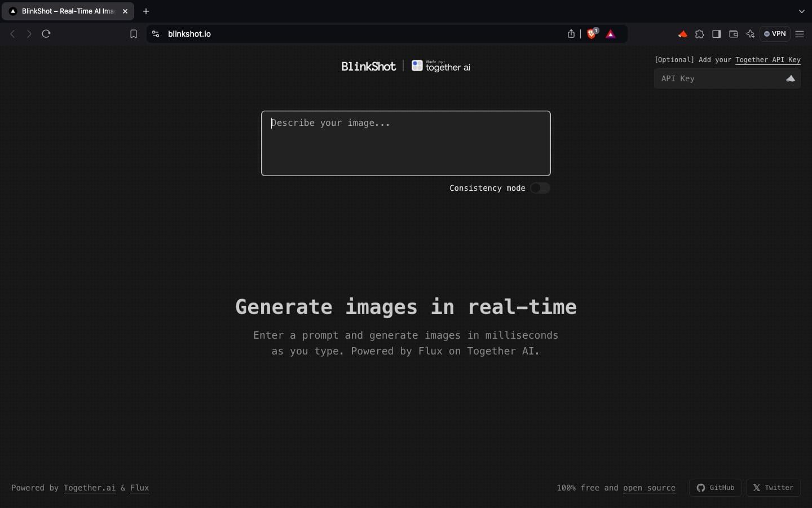
Task: Toggle the VPN control
Action: click(775, 34)
